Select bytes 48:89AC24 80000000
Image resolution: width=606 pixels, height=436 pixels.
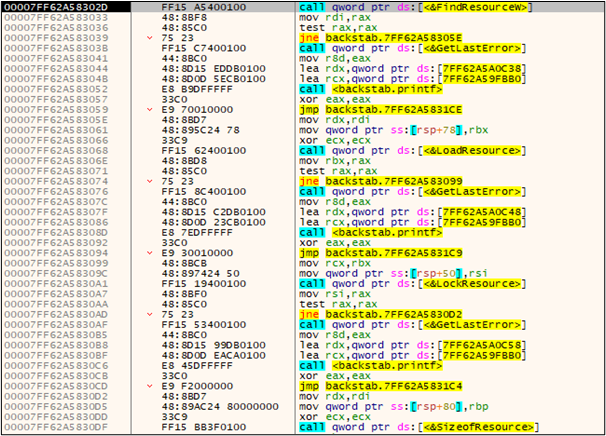[x=220, y=407]
